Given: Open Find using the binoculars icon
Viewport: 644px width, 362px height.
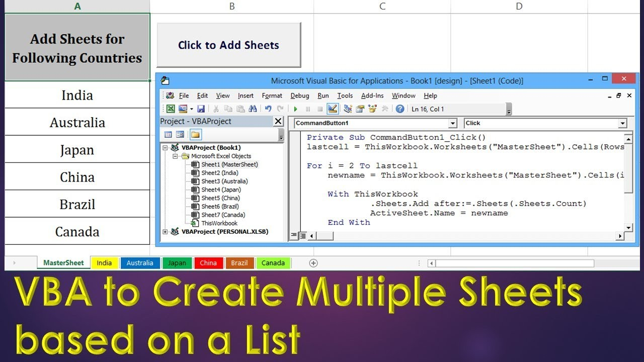Looking at the screenshot, I should [x=253, y=109].
